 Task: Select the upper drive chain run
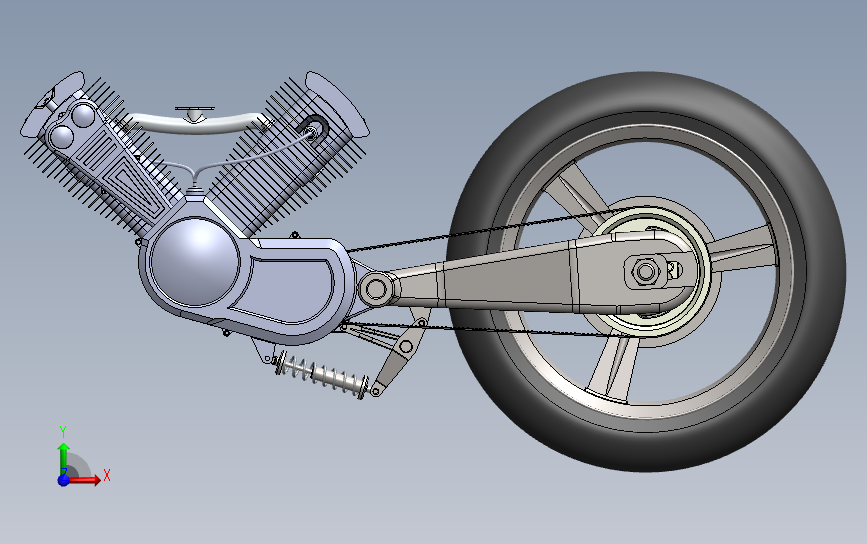(x=487, y=229)
